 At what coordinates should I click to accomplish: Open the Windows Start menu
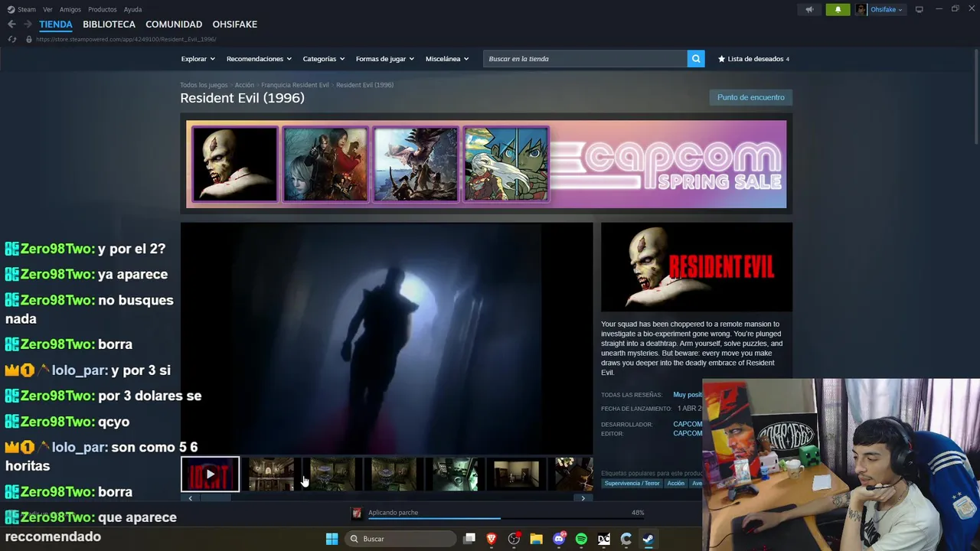tap(332, 539)
